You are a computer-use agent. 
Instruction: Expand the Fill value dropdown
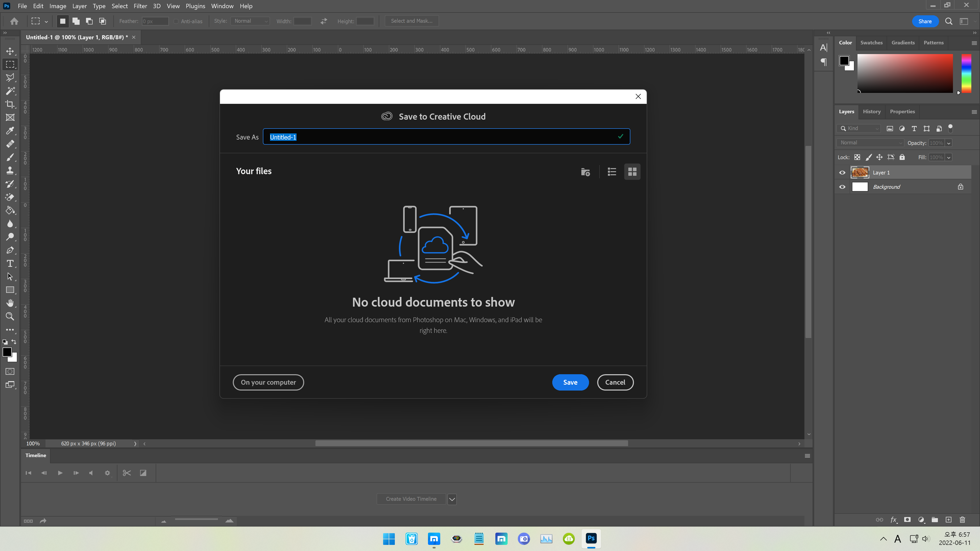[x=949, y=157]
